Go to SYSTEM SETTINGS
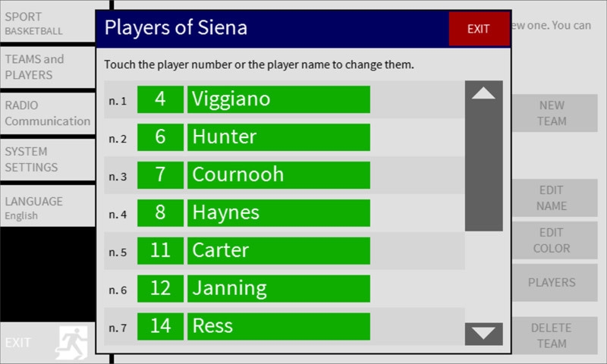607x364 pixels. [47, 159]
